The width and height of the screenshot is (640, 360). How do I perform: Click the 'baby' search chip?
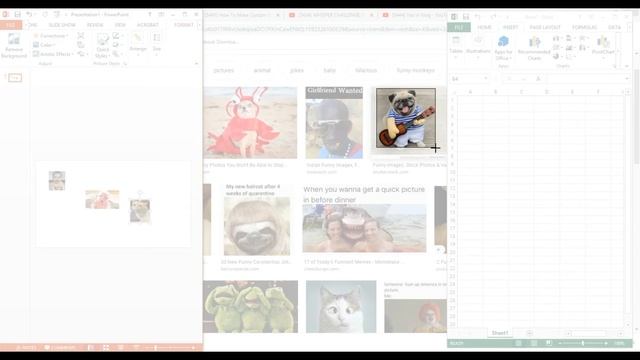coord(329,70)
